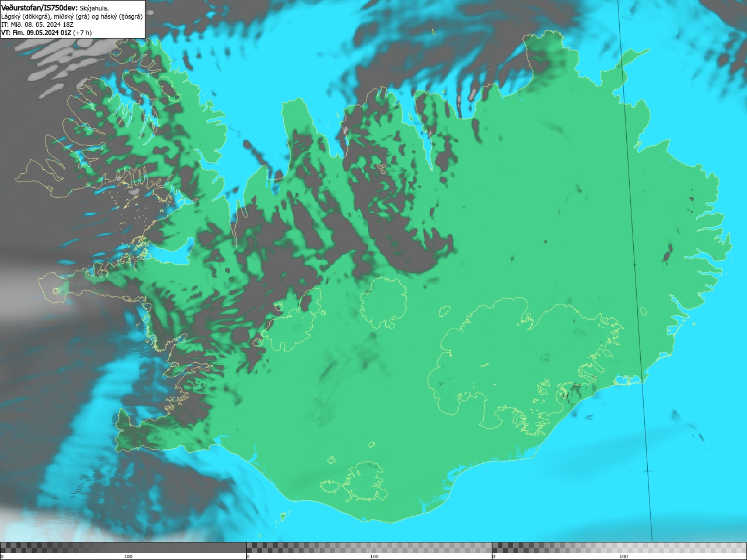Click the "IT: Mið. 08. 05. 2024 18Z" line
This screenshot has height=560, width=747.
tap(37, 24)
